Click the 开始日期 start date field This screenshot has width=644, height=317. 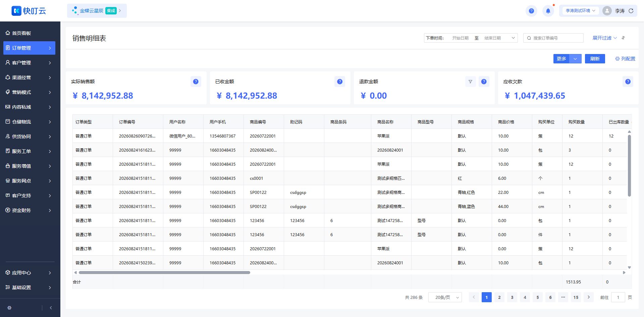460,38
